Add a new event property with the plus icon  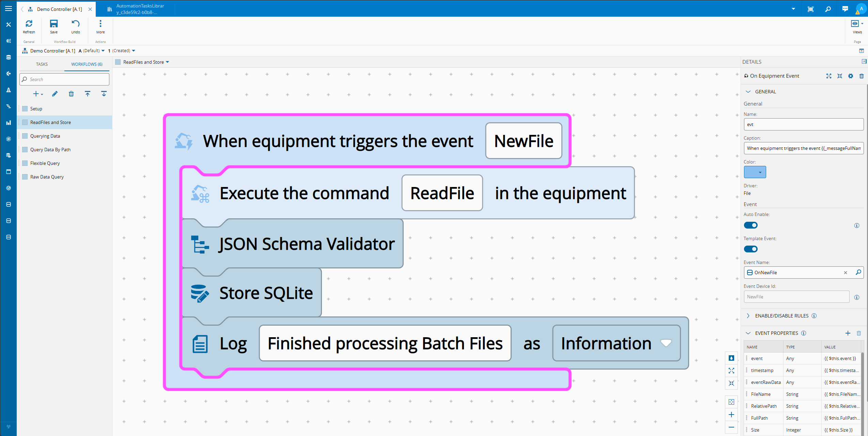(x=848, y=333)
